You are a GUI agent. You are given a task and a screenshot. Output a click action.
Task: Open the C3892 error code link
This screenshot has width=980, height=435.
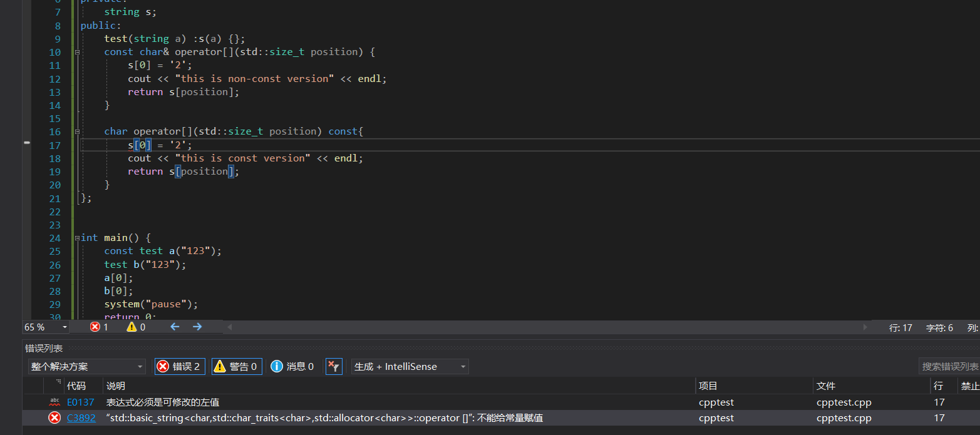click(81, 418)
